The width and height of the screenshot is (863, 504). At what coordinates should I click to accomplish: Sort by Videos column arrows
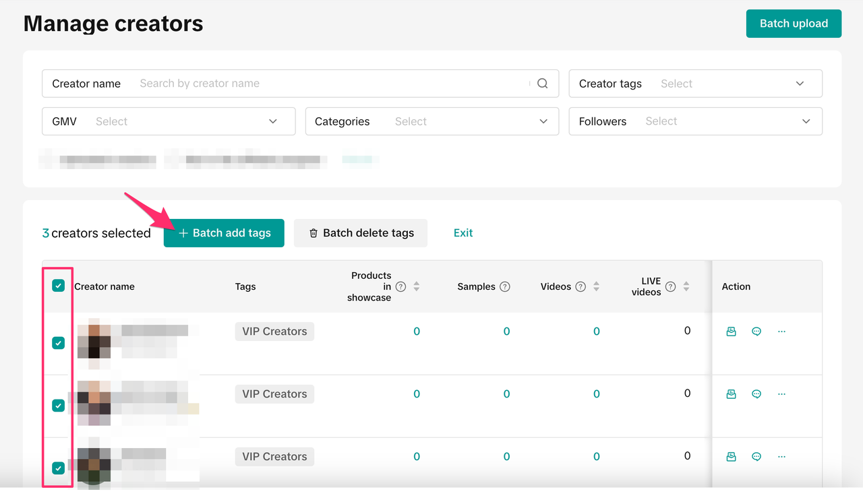(596, 286)
